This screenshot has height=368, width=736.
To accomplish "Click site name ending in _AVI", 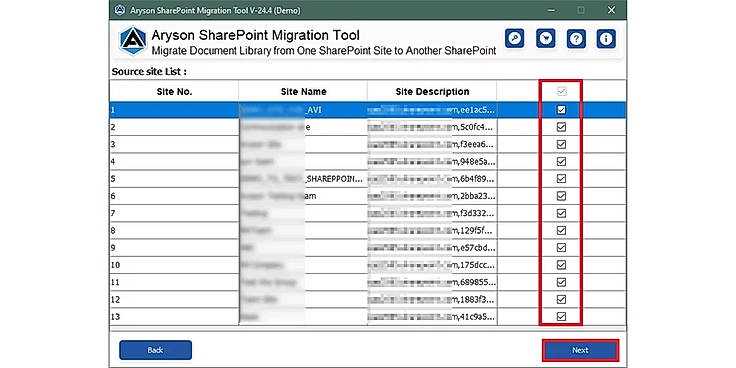I will pyautogui.click(x=303, y=110).
